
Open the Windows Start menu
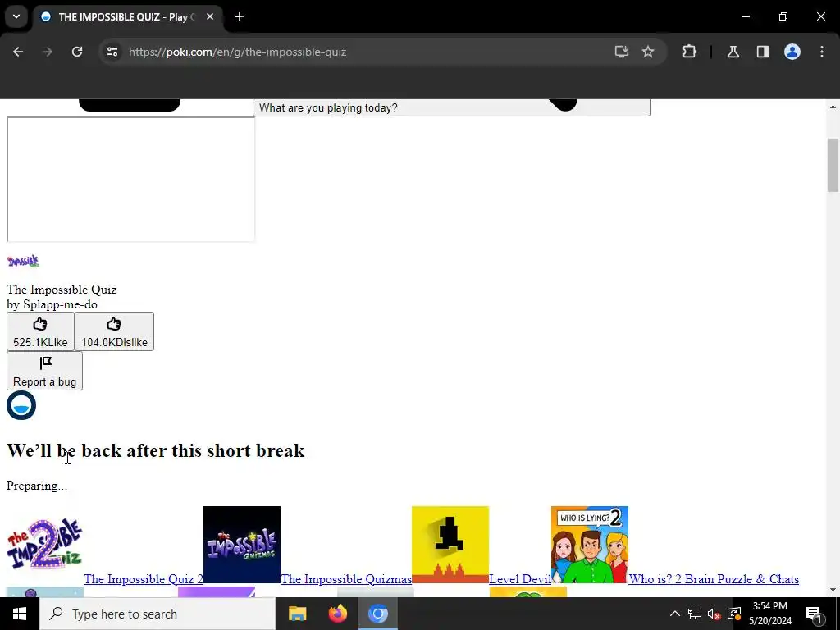coord(20,614)
